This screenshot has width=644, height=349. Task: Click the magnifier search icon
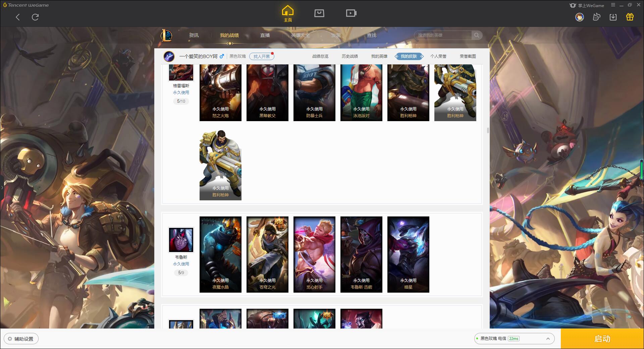477,35
